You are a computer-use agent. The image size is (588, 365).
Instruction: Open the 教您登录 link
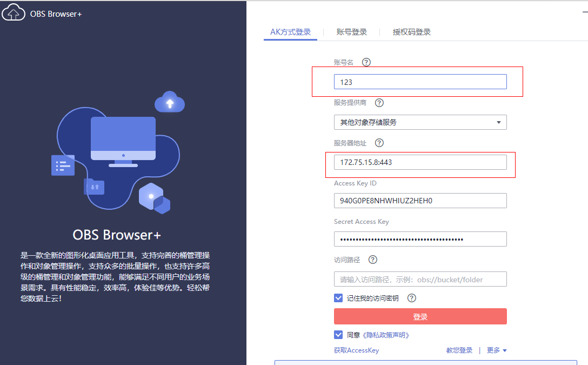(459, 350)
